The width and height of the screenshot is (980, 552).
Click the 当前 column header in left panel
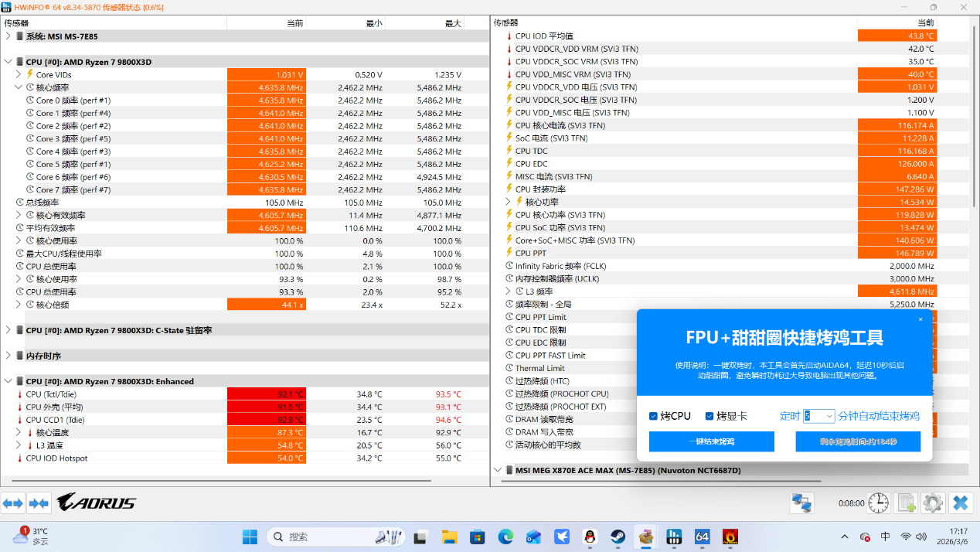point(267,22)
